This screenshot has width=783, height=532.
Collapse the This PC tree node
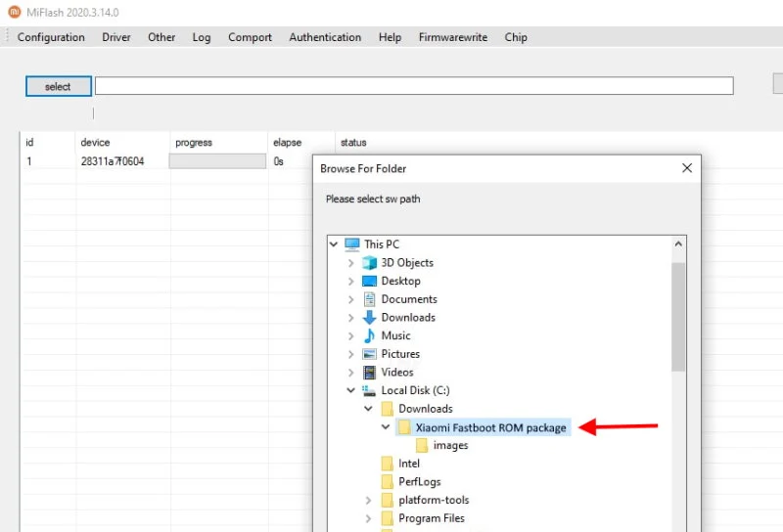[x=334, y=244]
